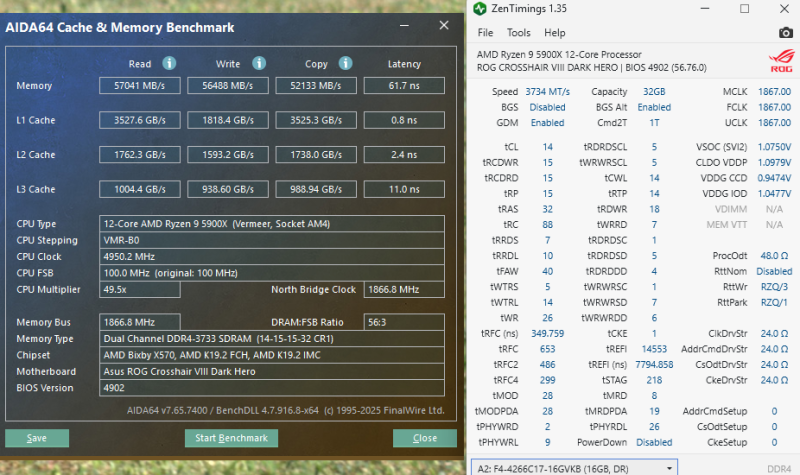Select the L1 Cache latency 0.8 ns
Image resolution: width=800 pixels, height=475 pixels.
pos(404,120)
